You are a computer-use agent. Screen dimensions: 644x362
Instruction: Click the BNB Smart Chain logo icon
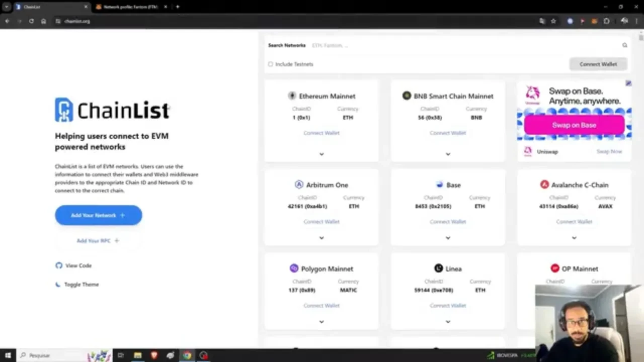(407, 96)
